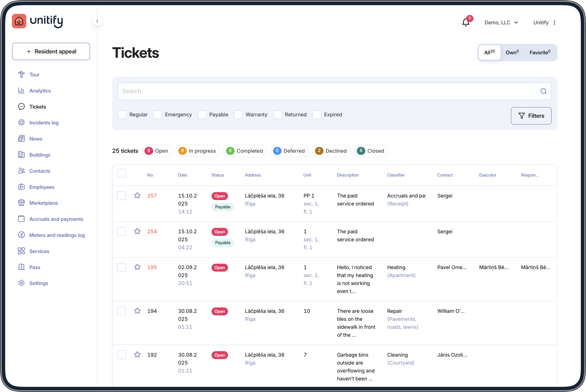Open Settings gear in sidebar

point(22,283)
